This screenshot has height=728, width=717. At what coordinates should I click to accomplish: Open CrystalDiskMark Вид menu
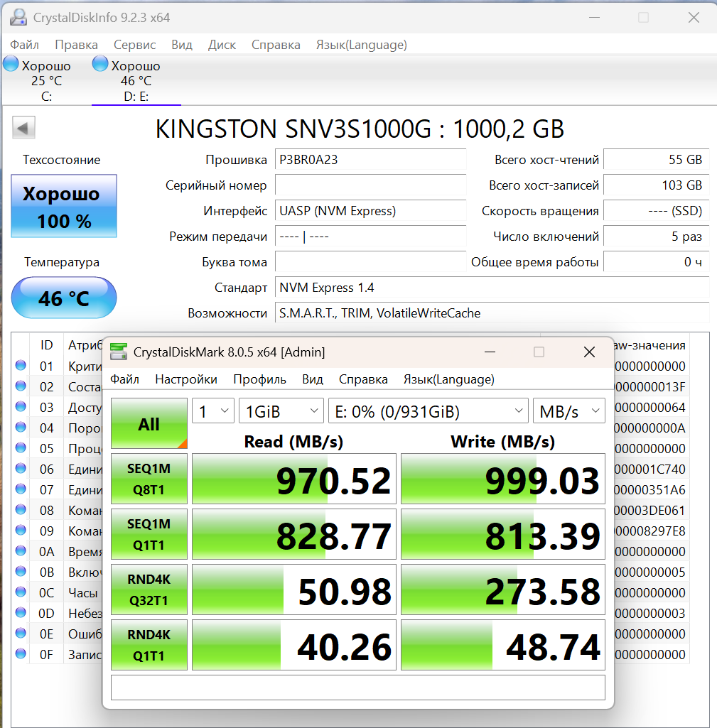(x=313, y=379)
